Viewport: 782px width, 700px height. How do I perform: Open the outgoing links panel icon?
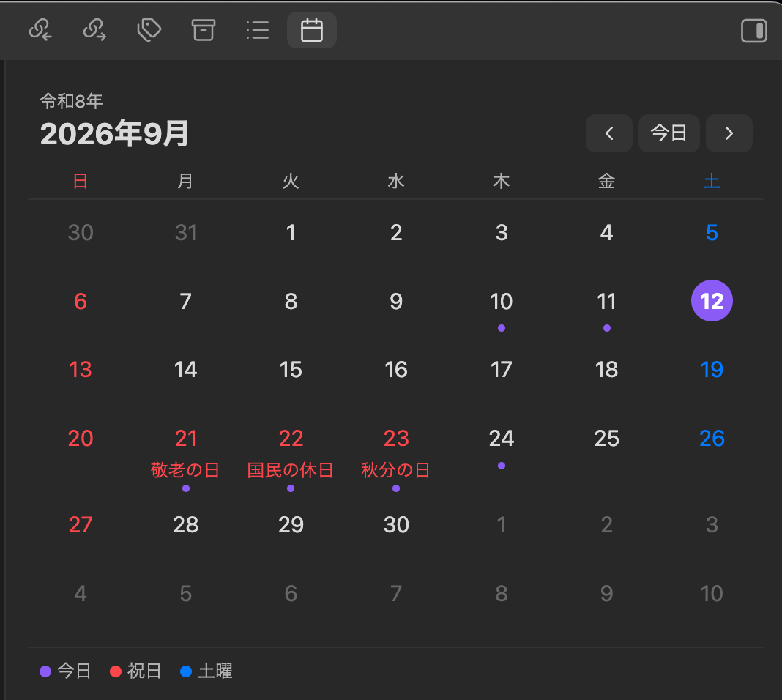click(x=94, y=30)
